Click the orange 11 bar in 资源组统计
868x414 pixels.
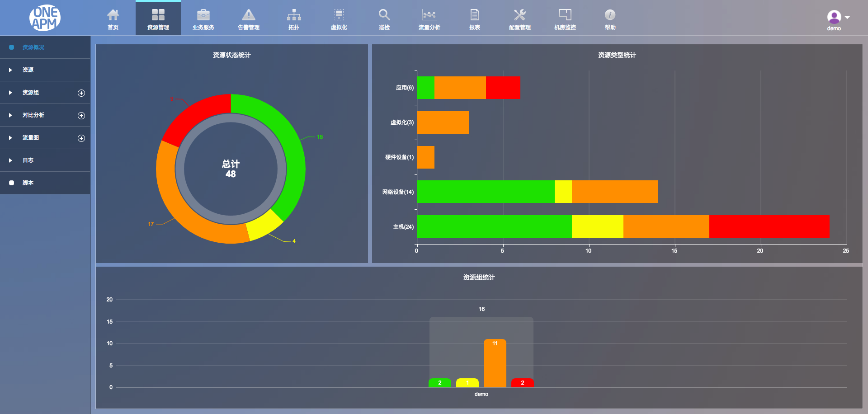pyautogui.click(x=495, y=363)
